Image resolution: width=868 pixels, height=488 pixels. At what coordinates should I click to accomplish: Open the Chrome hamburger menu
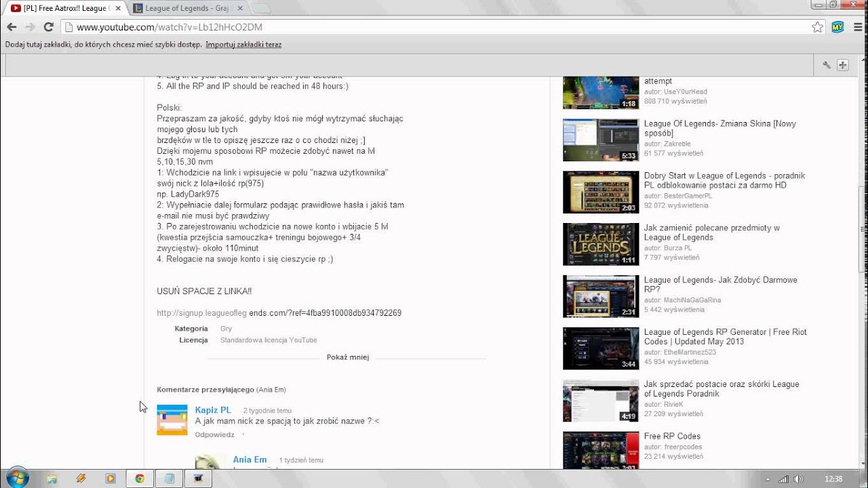856,27
